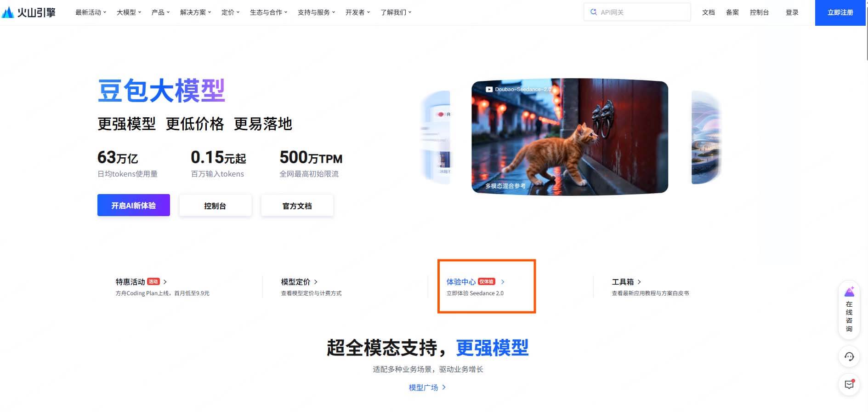Screen dimensions: 868x412
Task: Expand the 解决方案 dropdown menu
Action: tap(196, 12)
